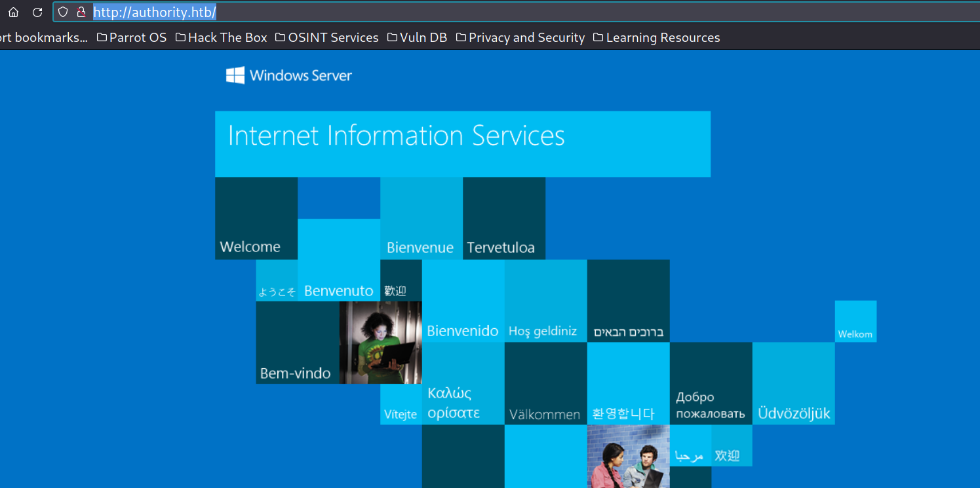Viewport: 980px width, 488px height.
Task: Click the Windows Server logo
Action: pos(289,75)
